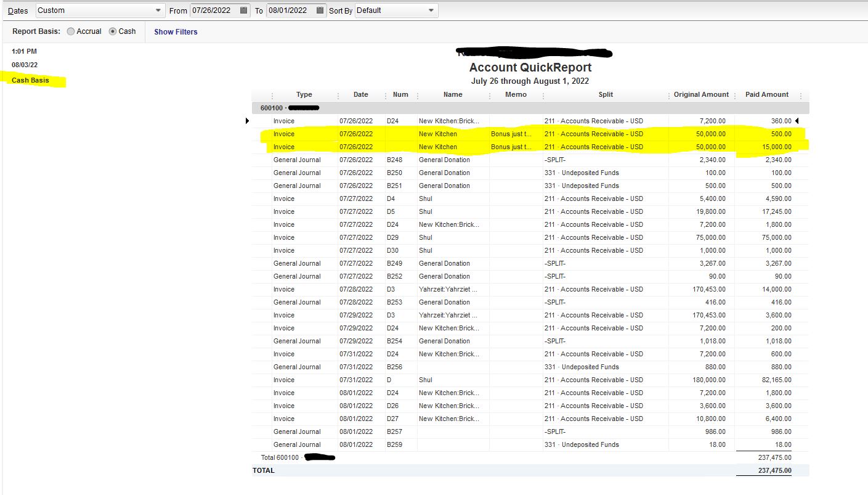The width and height of the screenshot is (868, 495).
Task: Click the diamond marker right of the Type header
Action: pyautogui.click(x=338, y=94)
